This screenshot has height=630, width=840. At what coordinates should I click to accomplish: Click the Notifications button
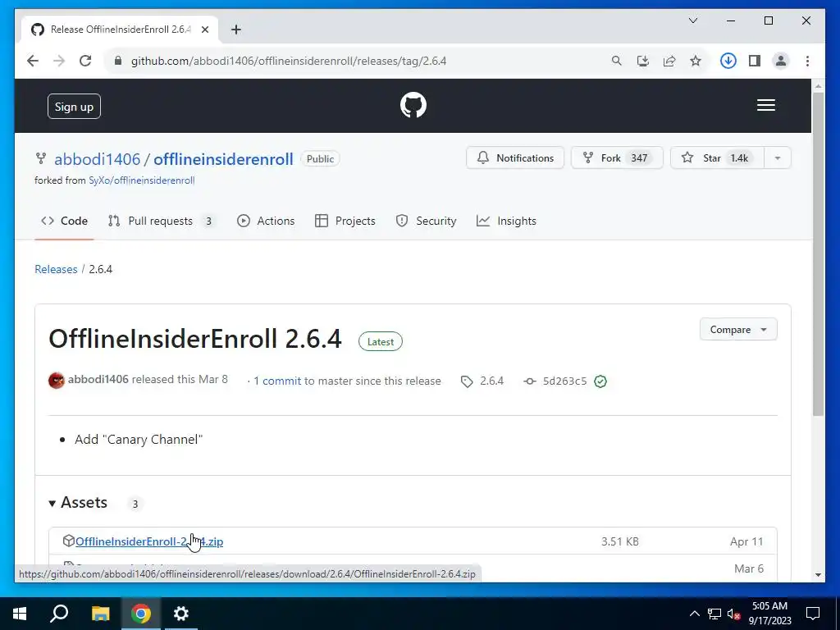(x=515, y=158)
